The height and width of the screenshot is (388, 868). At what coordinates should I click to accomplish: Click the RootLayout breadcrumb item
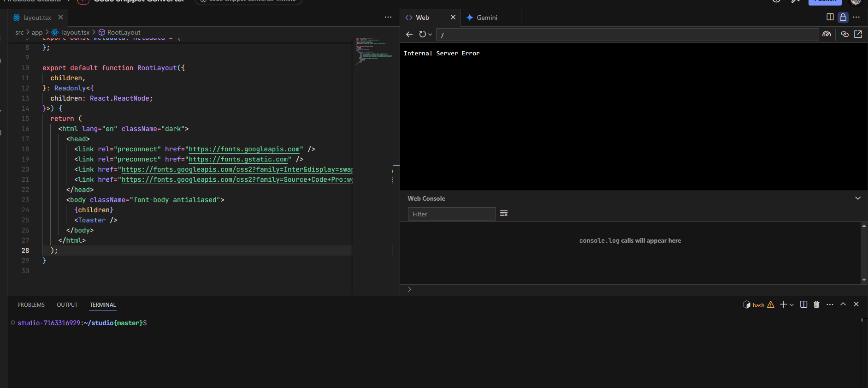124,32
